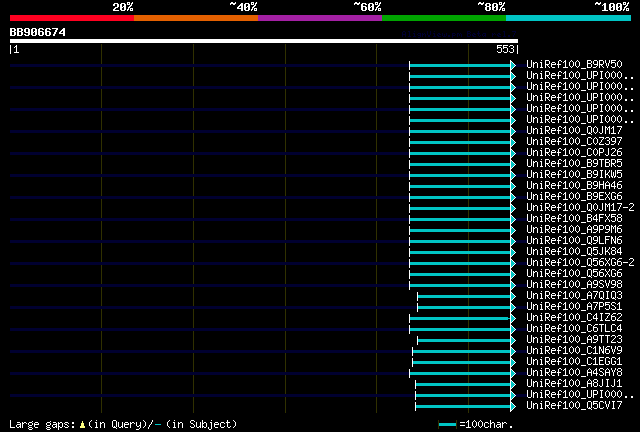Screen dimensions: 640x432
Task: Select the UniRef100_A7QIQ3 hit label
Action: click(574, 295)
